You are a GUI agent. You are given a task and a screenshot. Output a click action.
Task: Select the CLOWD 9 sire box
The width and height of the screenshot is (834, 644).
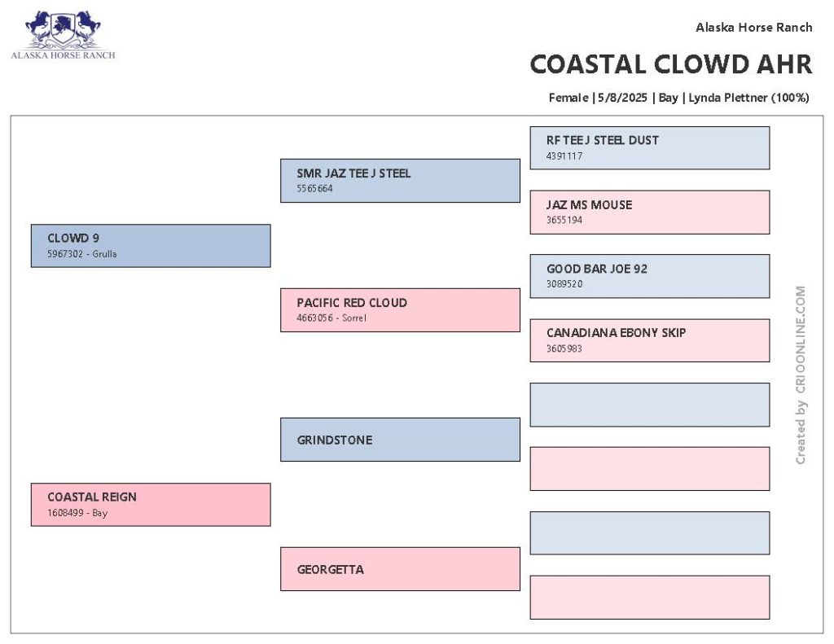tap(151, 246)
